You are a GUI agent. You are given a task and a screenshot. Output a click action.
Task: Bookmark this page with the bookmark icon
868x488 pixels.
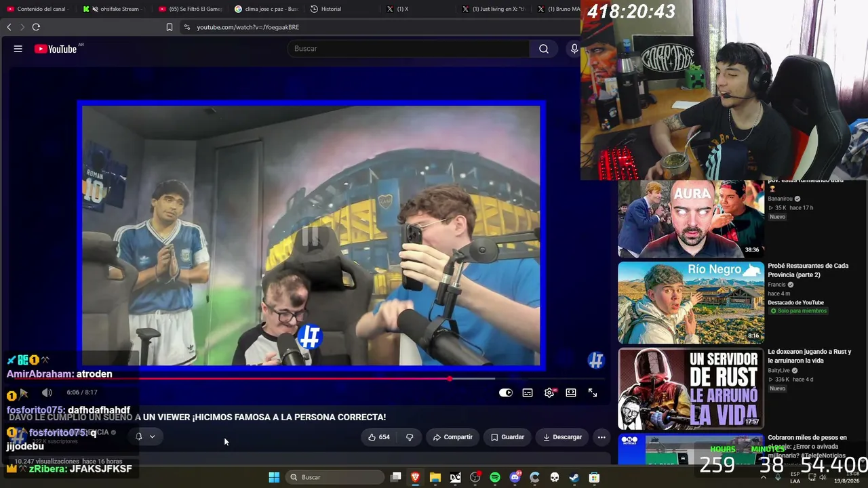[x=170, y=27]
